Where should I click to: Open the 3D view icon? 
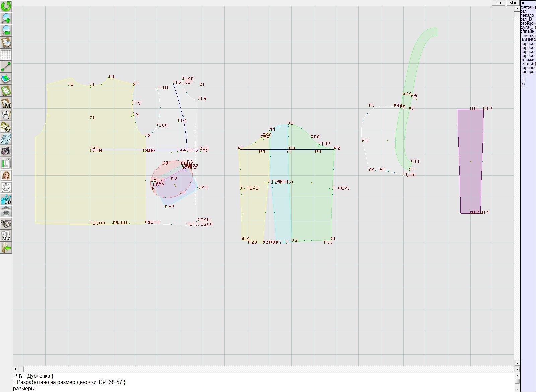pos(6,200)
